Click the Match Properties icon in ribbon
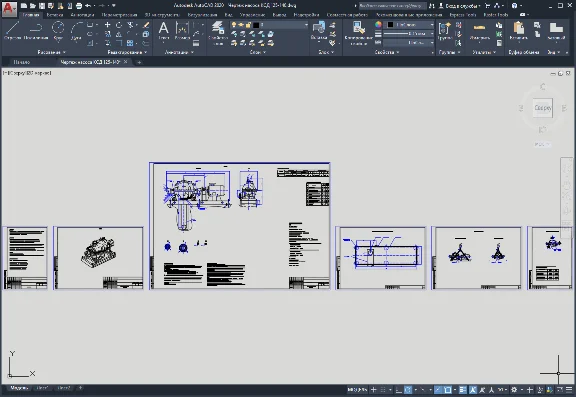The width and height of the screenshot is (576, 397). [358, 32]
